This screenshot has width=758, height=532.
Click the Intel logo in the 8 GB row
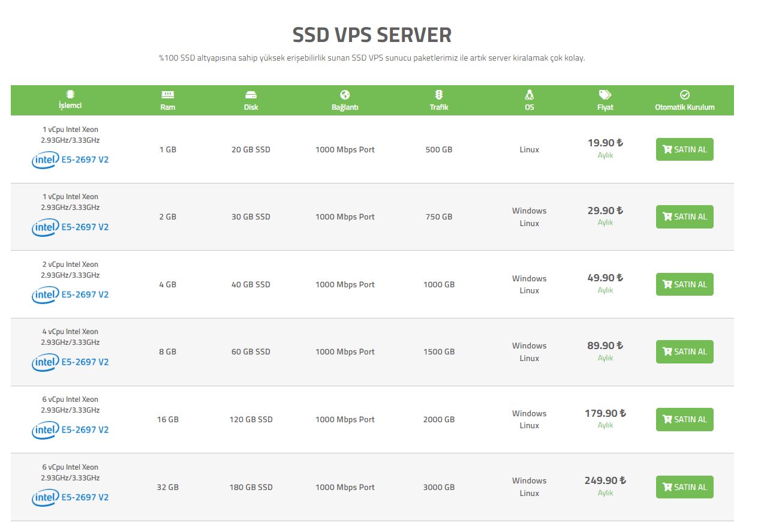click(45, 362)
